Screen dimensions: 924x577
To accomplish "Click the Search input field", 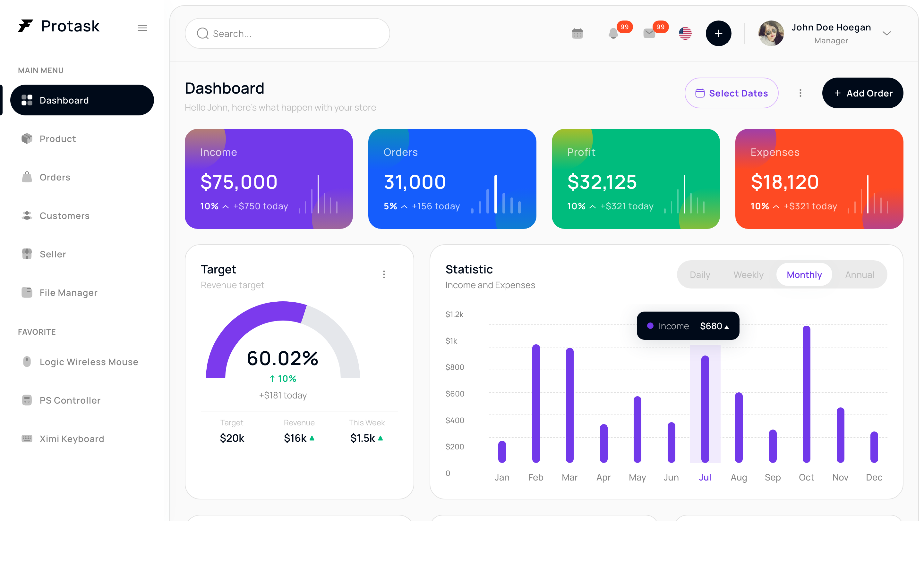I will coord(287,34).
